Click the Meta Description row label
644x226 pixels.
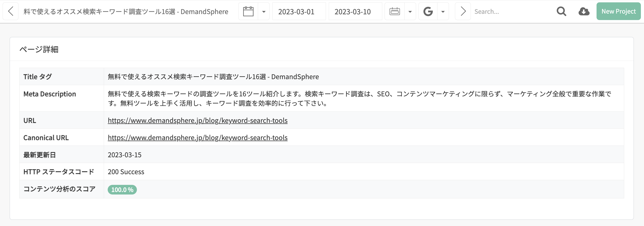coord(50,94)
